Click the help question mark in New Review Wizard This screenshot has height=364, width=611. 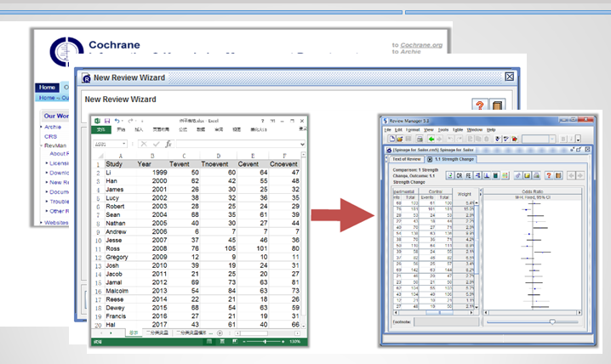[480, 105]
